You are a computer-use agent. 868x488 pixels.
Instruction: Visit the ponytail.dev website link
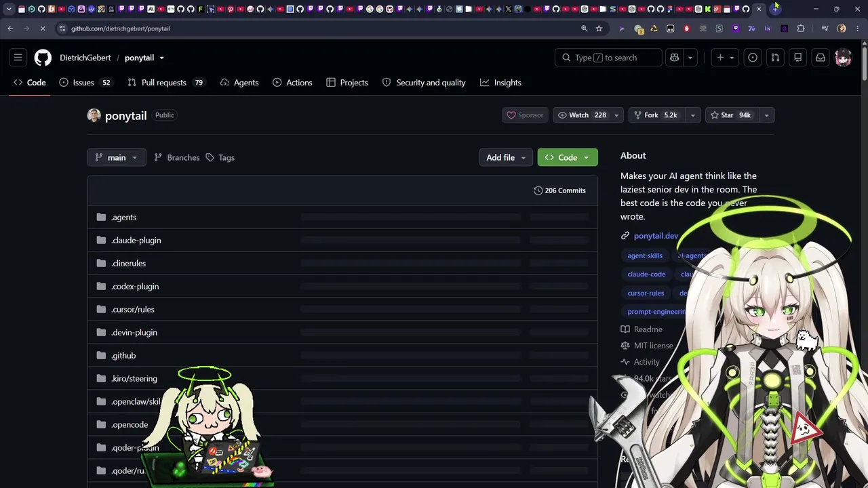click(656, 236)
